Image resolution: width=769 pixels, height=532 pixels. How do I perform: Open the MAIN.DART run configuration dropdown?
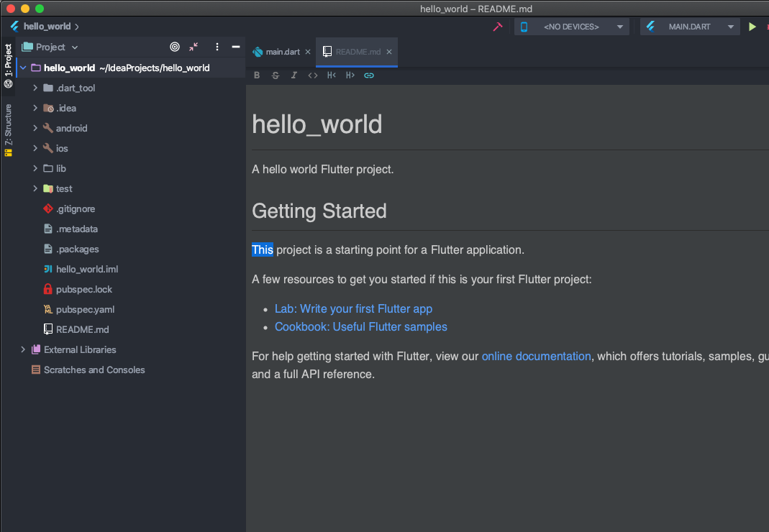[690, 27]
